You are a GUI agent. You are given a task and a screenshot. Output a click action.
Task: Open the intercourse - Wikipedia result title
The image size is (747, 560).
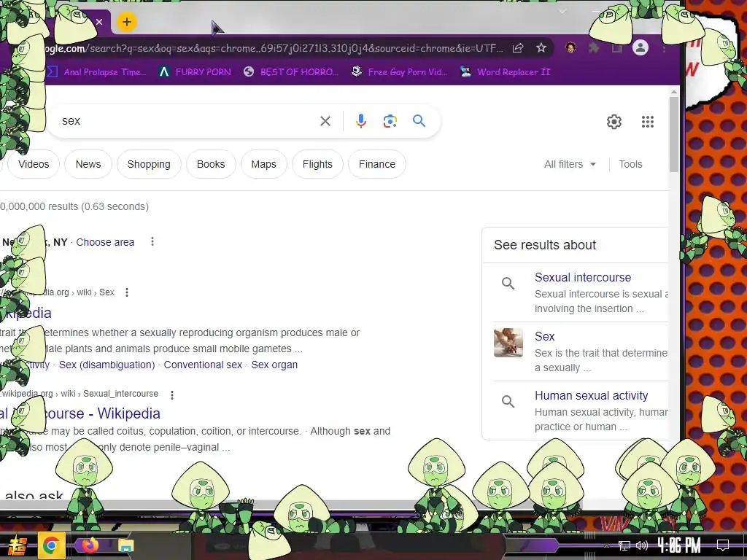tap(80, 413)
